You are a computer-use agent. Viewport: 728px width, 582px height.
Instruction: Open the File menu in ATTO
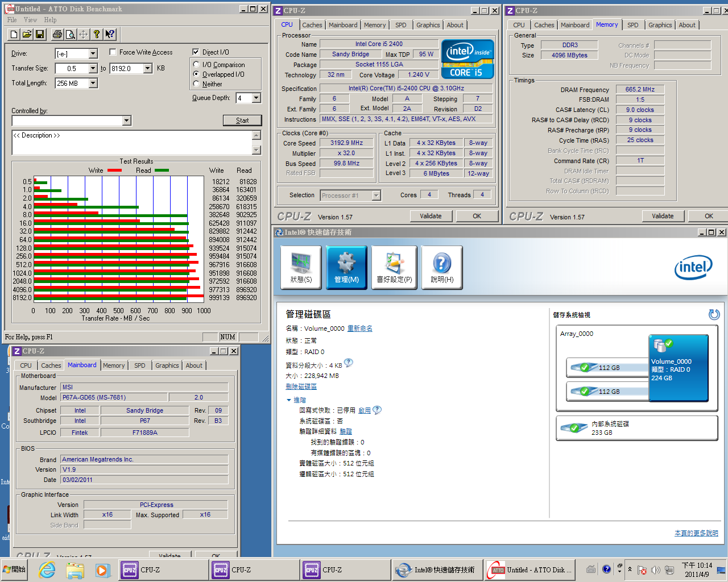[x=12, y=20]
